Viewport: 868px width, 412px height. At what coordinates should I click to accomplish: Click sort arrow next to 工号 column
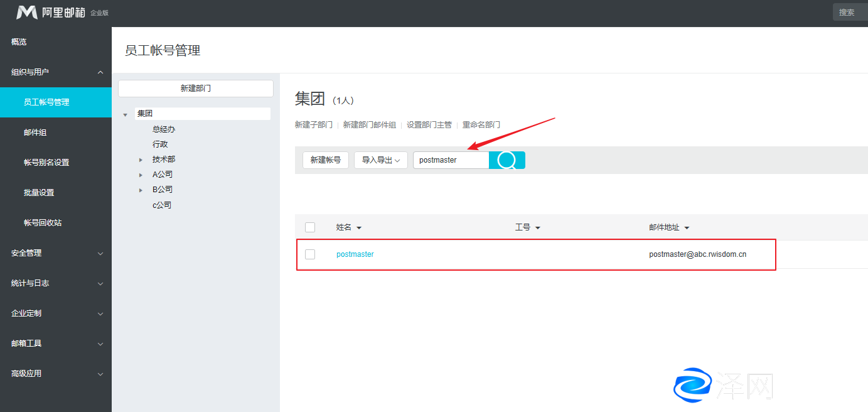click(x=538, y=228)
